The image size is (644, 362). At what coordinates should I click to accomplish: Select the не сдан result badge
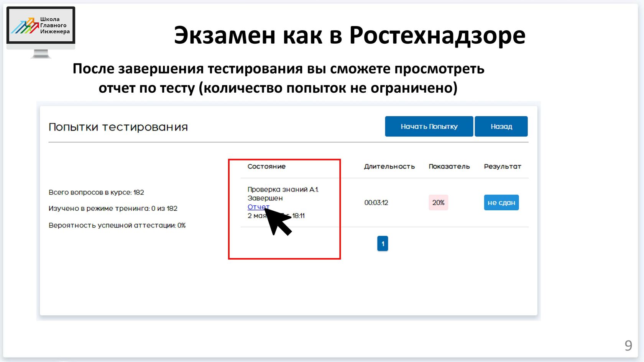click(x=501, y=203)
